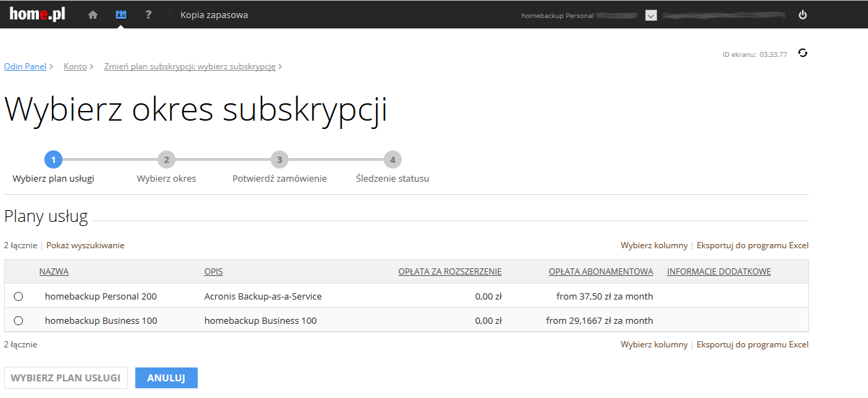This screenshot has height=398, width=868.
Task: Click the homebackup Business 100 name cell
Action: coord(101,320)
